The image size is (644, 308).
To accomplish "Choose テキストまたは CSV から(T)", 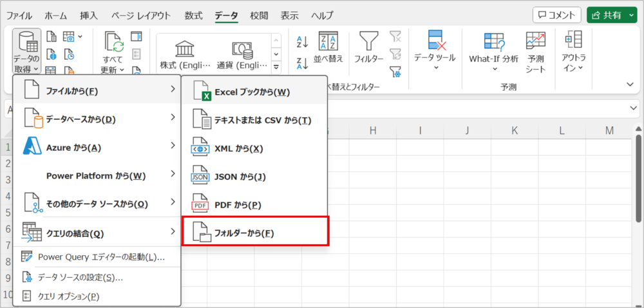I will click(254, 119).
